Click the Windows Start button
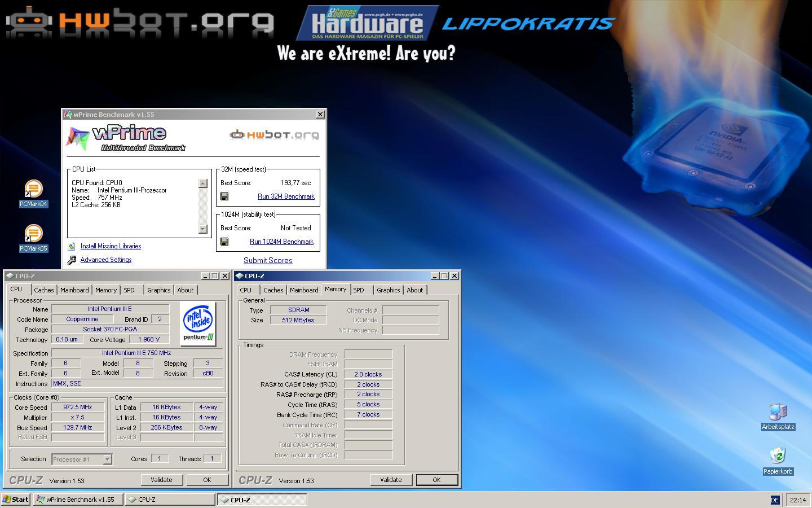812x508 pixels. click(16, 500)
